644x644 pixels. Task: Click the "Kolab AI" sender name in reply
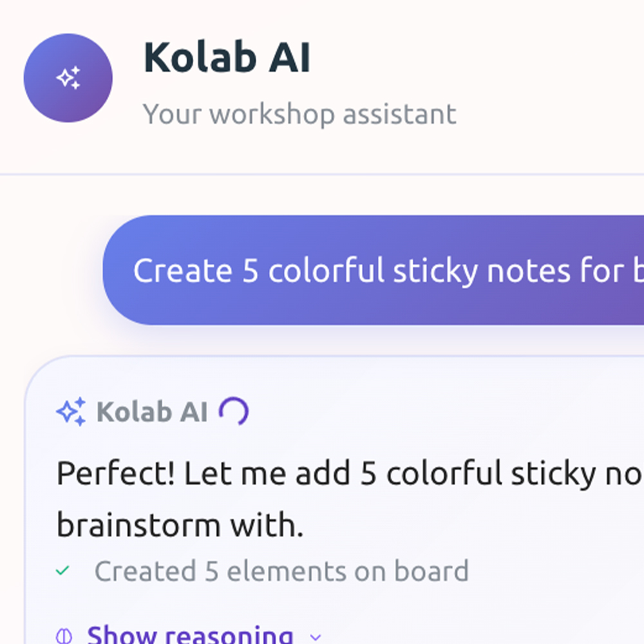pyautogui.click(x=152, y=412)
